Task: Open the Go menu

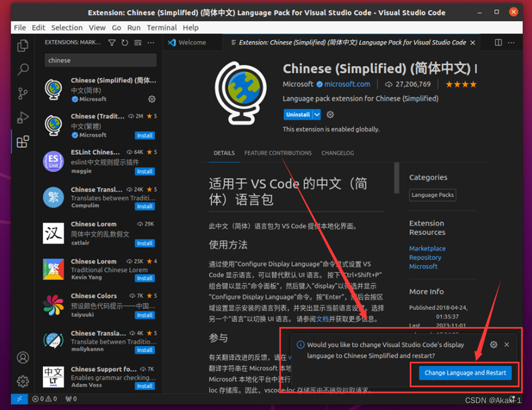Action: click(116, 28)
